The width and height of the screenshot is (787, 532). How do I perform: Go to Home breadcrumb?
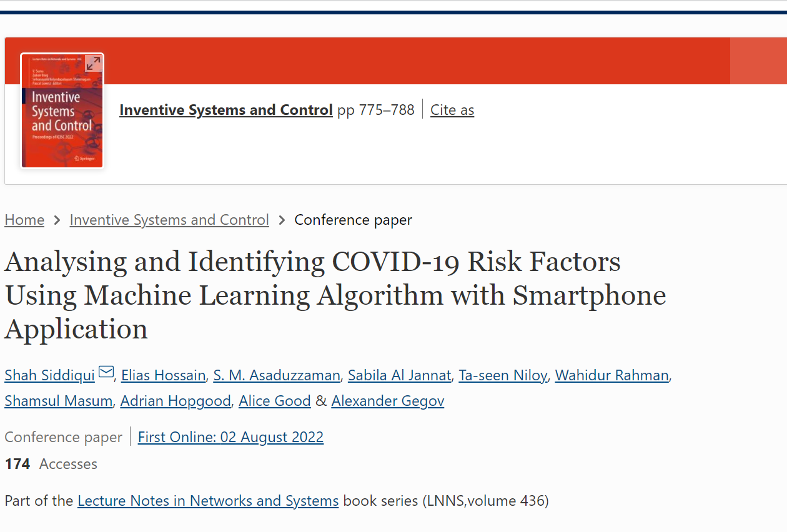click(24, 220)
